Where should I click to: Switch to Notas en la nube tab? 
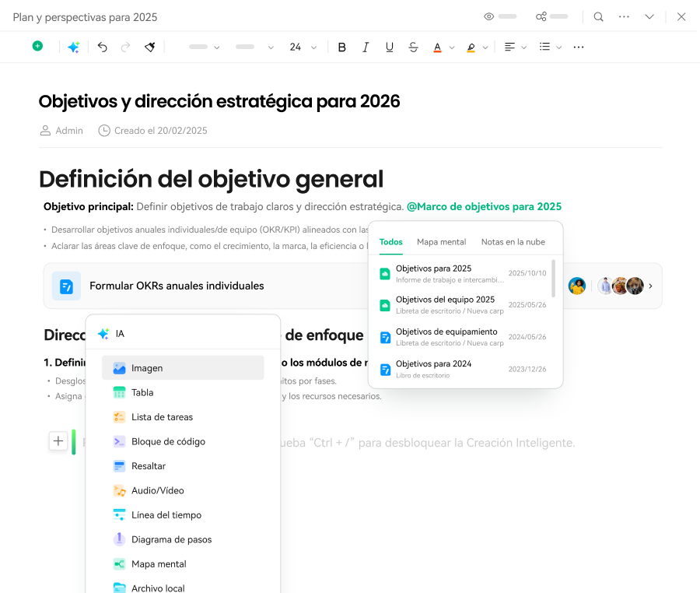(513, 242)
